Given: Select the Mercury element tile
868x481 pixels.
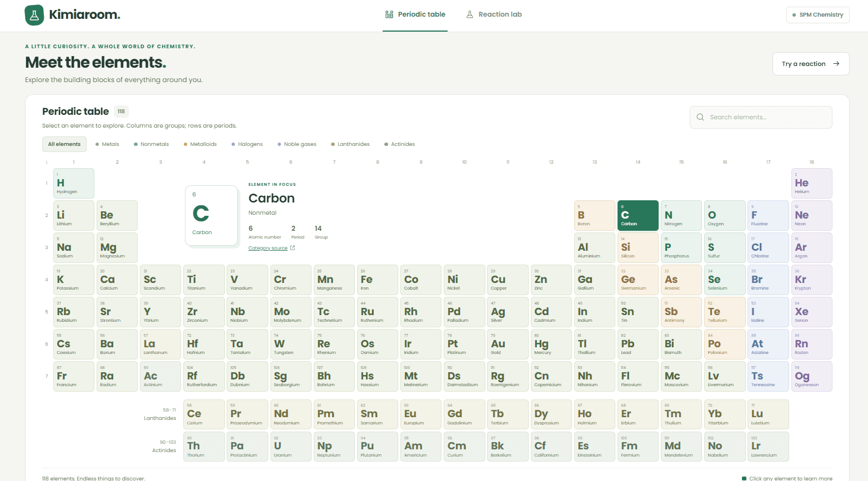Looking at the screenshot, I should [x=551, y=344].
